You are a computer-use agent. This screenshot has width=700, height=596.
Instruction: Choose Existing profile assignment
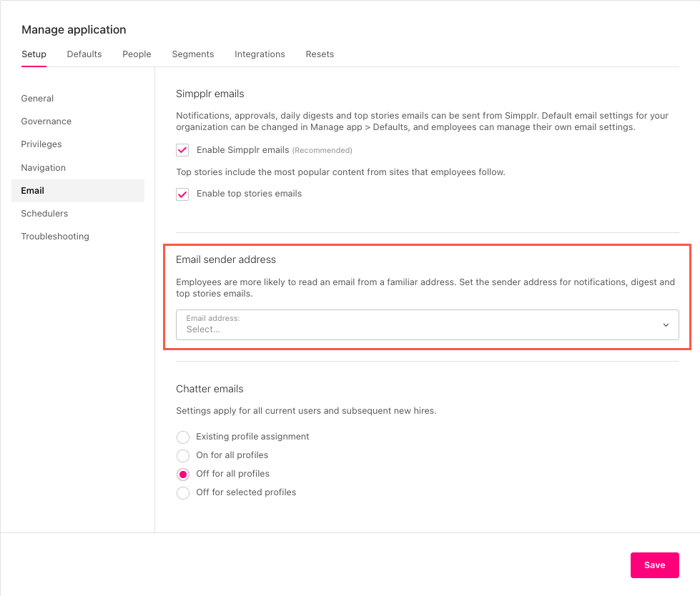(182, 437)
